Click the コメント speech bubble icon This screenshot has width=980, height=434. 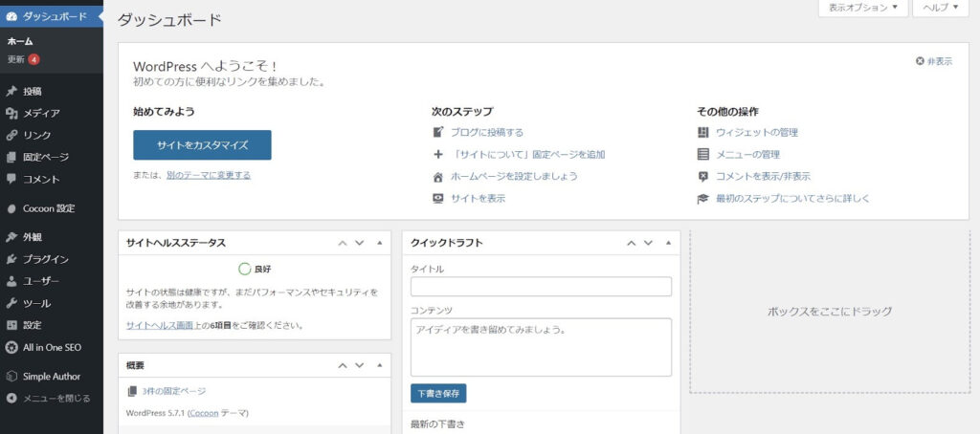pyautogui.click(x=11, y=179)
